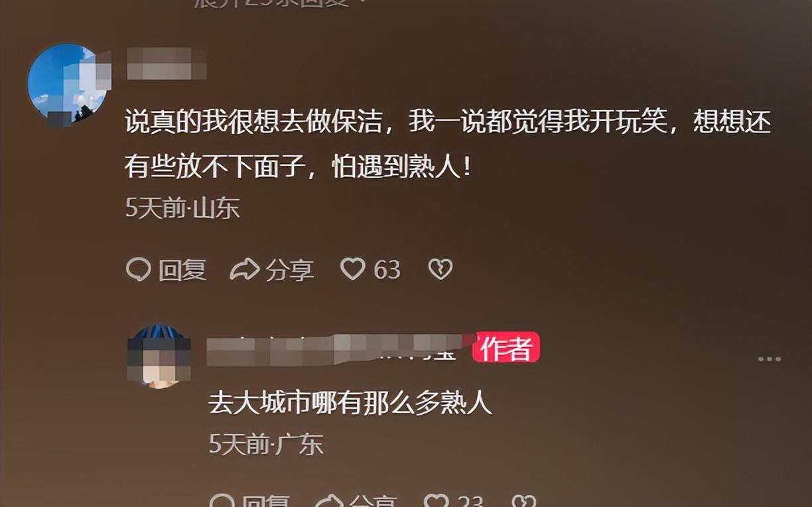
Task: Click the share arrow icon beside 分享 on first comment
Action: pos(244,269)
